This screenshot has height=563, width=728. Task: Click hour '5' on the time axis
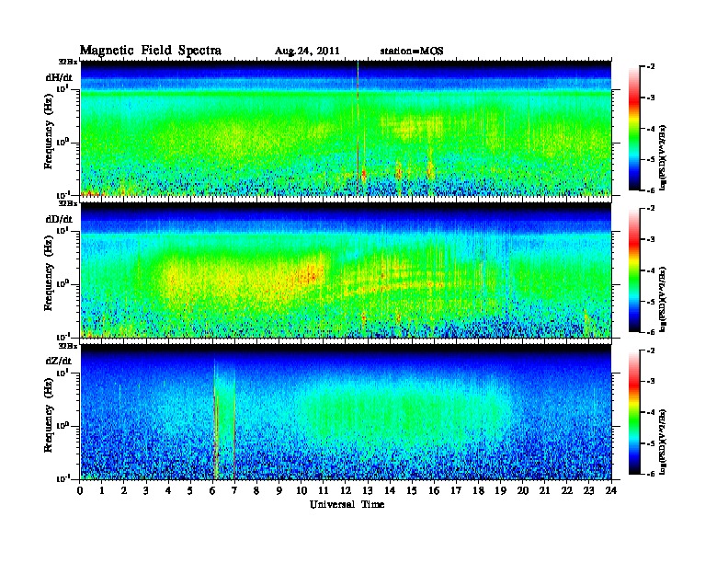coord(190,491)
